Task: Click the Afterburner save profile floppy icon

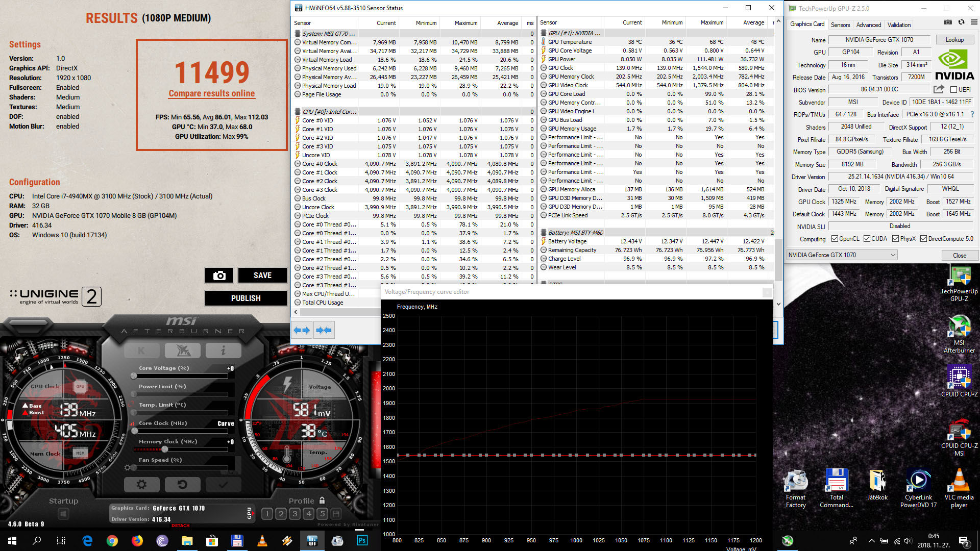Action: (336, 514)
